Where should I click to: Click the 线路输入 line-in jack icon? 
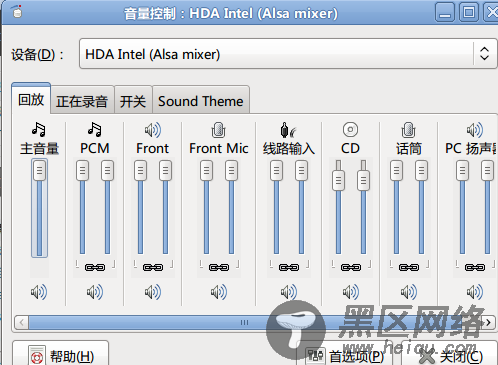[288, 130]
